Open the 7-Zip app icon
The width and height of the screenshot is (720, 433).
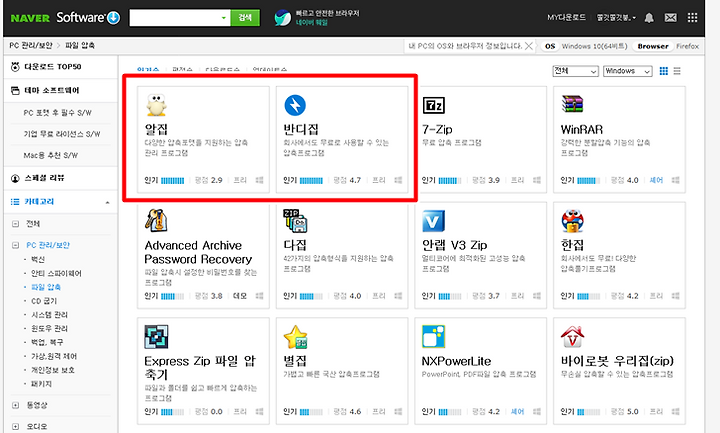(433, 105)
